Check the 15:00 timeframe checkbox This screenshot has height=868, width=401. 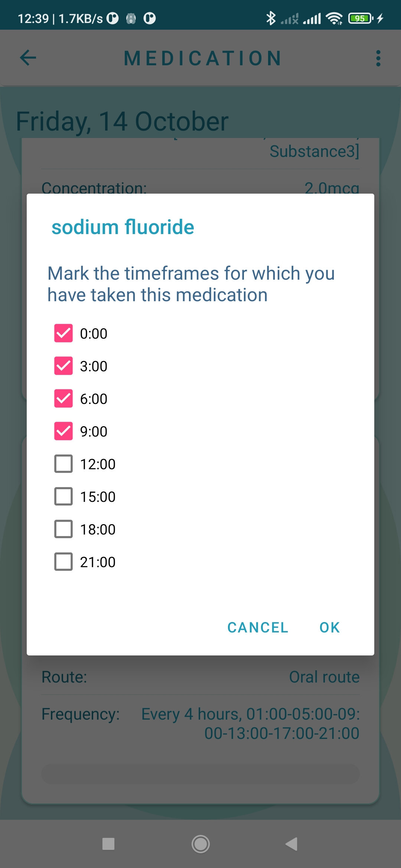(63, 496)
